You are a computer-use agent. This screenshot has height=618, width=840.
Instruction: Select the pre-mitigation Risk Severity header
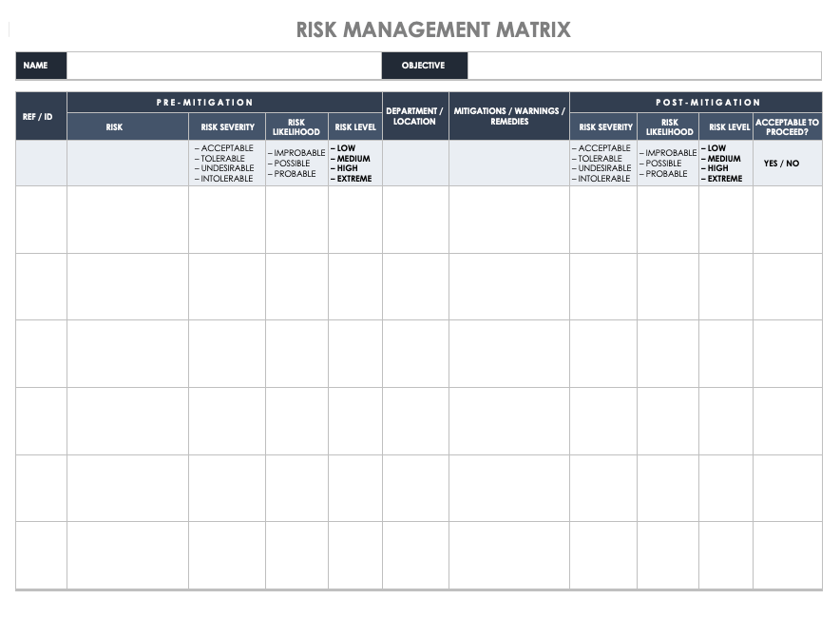(x=227, y=126)
